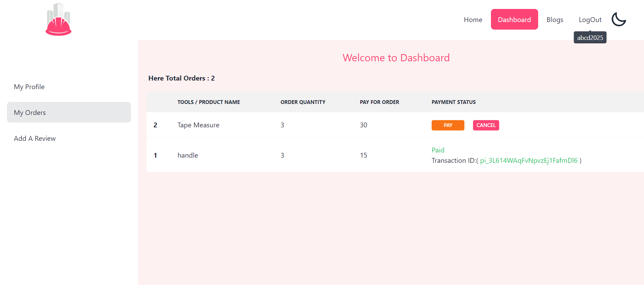The width and height of the screenshot is (644, 285).
Task: Cancel the Tape Measure order
Action: point(486,125)
